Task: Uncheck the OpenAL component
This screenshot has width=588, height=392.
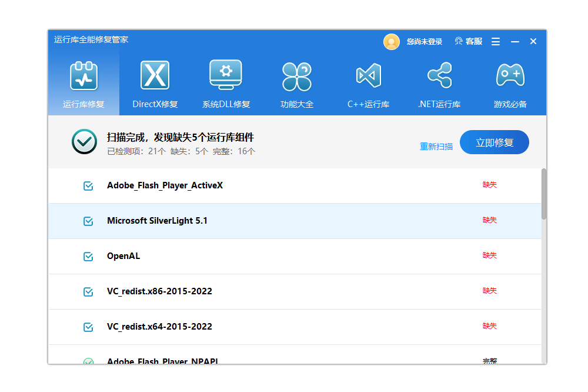Action: tap(88, 256)
